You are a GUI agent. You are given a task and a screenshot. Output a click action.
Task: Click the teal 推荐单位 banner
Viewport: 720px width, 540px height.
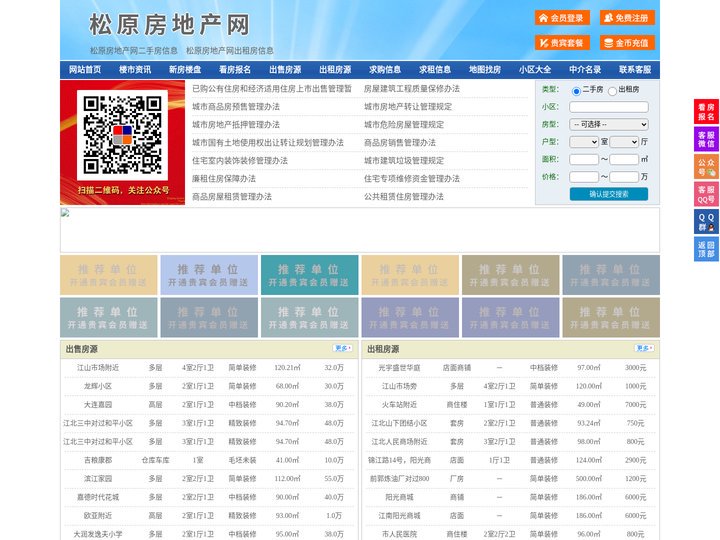[x=309, y=275]
